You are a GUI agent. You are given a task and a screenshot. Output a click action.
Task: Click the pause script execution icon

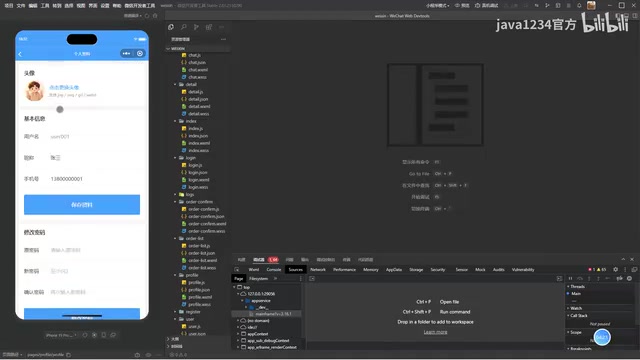pos(570,278)
